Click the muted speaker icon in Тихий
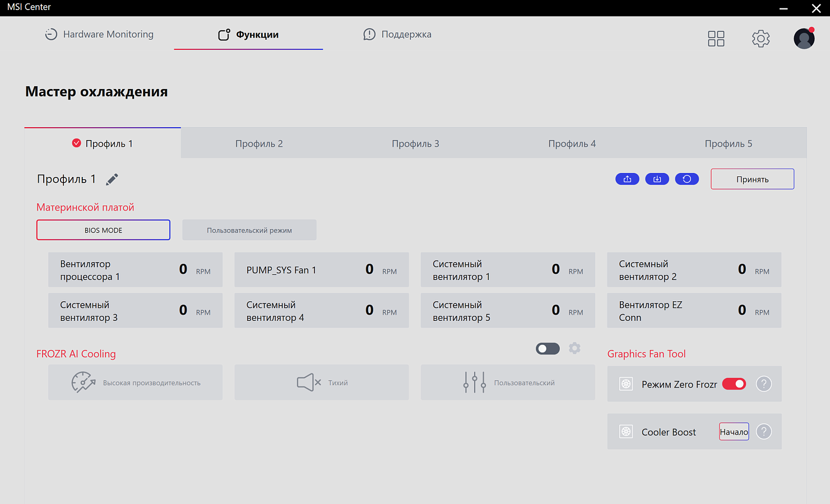The image size is (830, 504). [x=309, y=382]
